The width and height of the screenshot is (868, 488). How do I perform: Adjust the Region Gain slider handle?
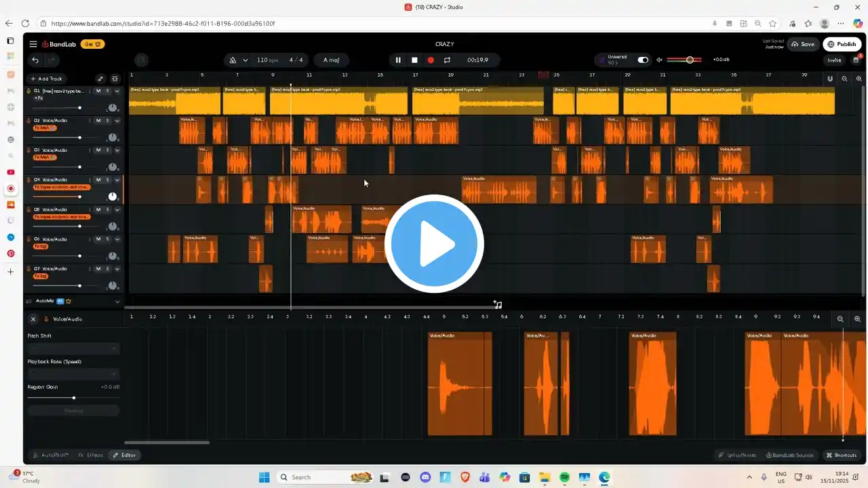(x=73, y=398)
